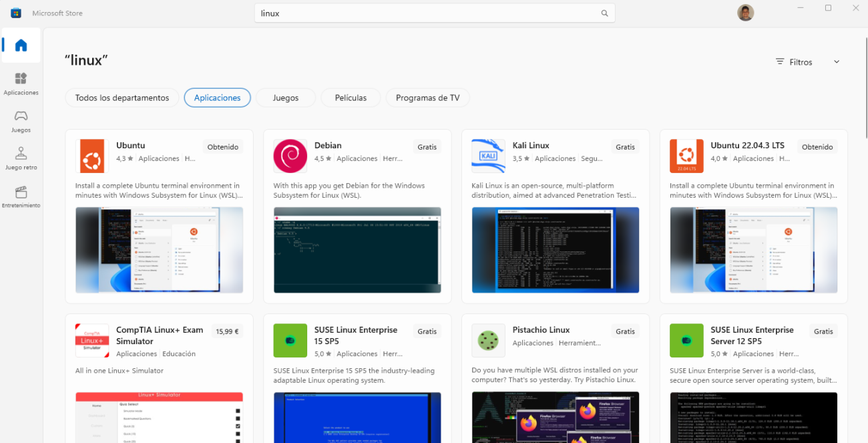Open Entretenimiento sidebar section
Screen dimensions: 868x443
[x=21, y=197]
